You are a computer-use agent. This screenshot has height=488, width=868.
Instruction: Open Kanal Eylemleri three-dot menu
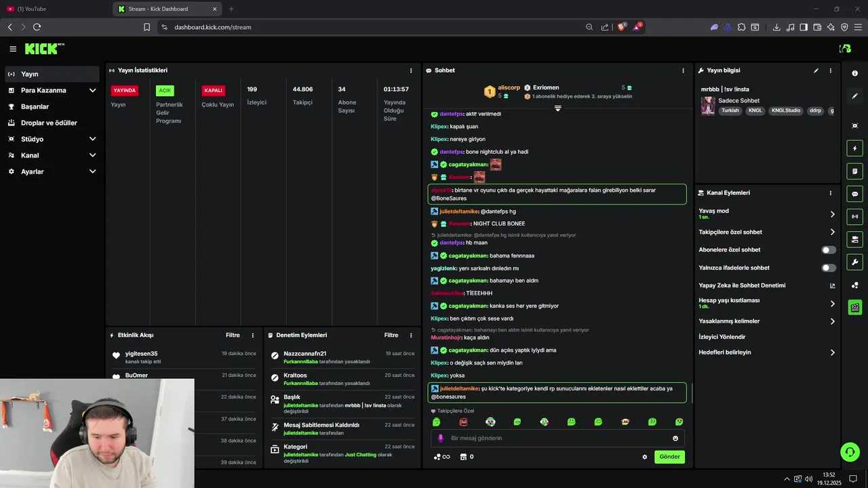coord(831,193)
